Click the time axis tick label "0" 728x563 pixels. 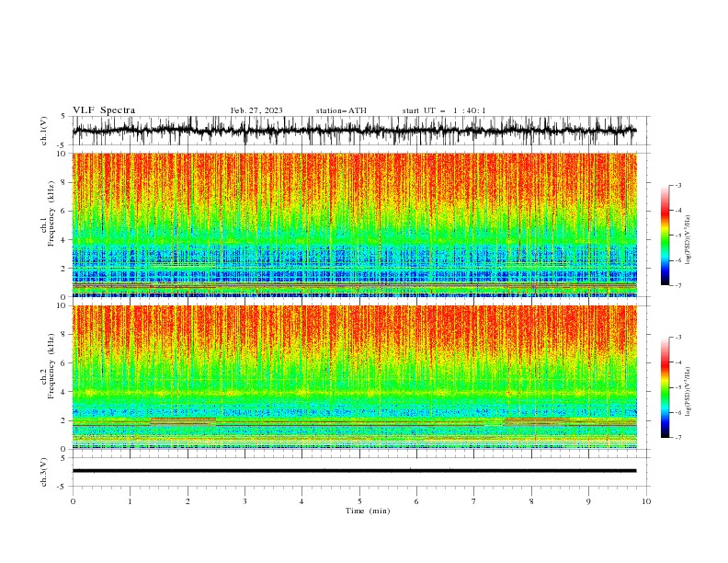pos(73,501)
